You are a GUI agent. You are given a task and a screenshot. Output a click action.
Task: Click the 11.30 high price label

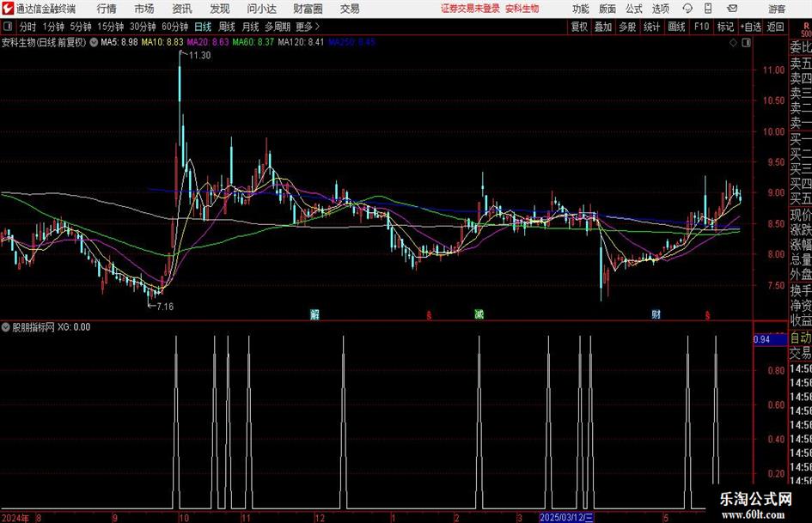[199, 56]
